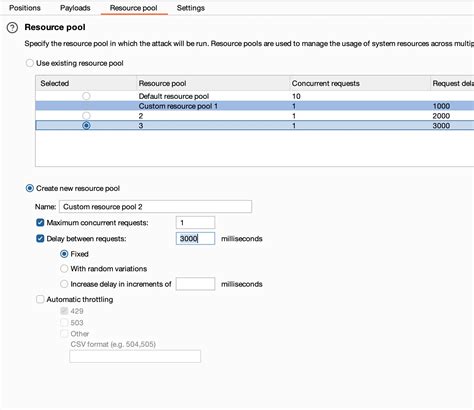Click the Custom resource pool 1 row

pos(255,106)
